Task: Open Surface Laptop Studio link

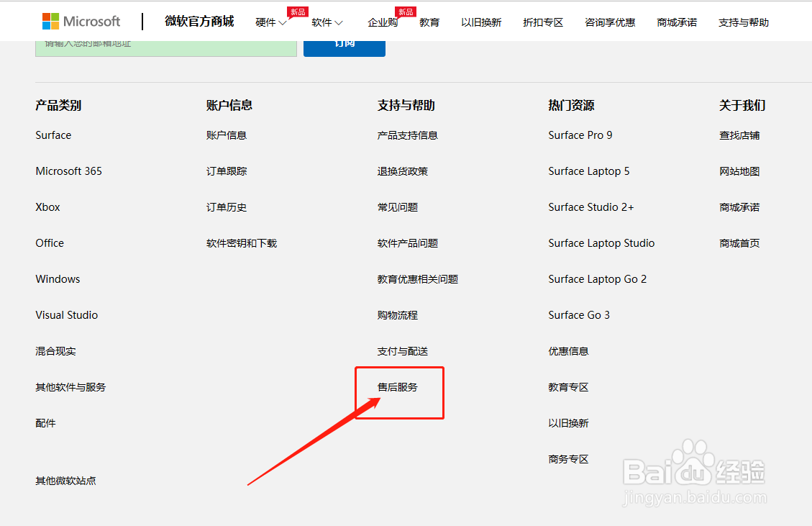Action: [601, 243]
